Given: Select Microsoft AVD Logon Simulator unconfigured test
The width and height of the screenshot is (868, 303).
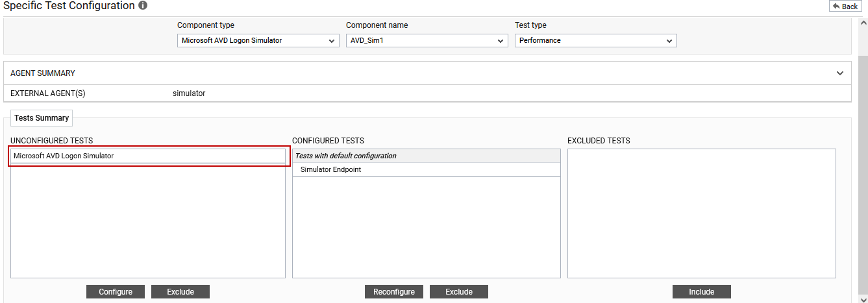Looking at the screenshot, I should coord(148,156).
